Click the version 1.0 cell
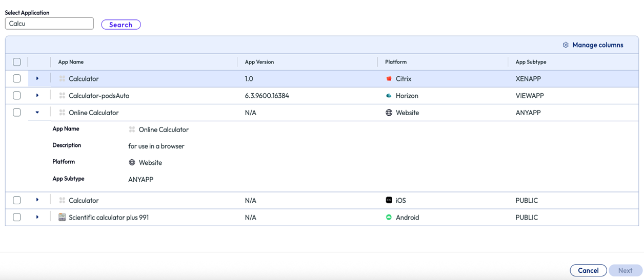Screen dimensions: 644x280 [x=249, y=79]
